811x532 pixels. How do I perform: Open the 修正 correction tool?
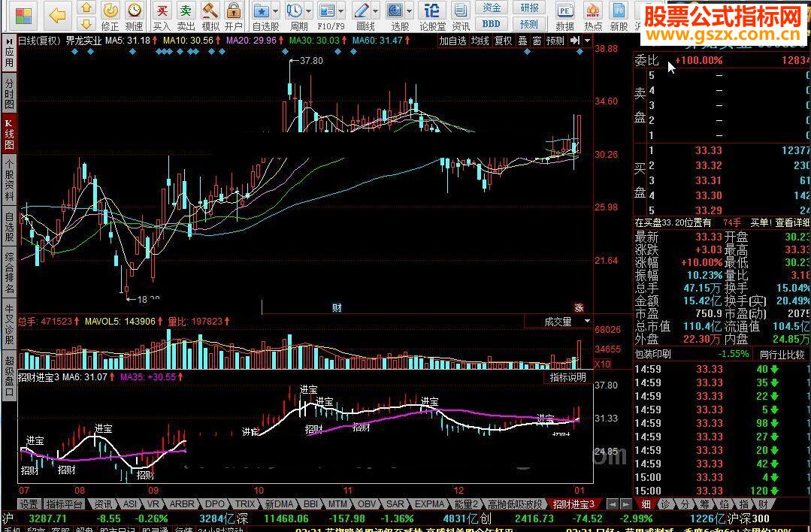(110, 16)
